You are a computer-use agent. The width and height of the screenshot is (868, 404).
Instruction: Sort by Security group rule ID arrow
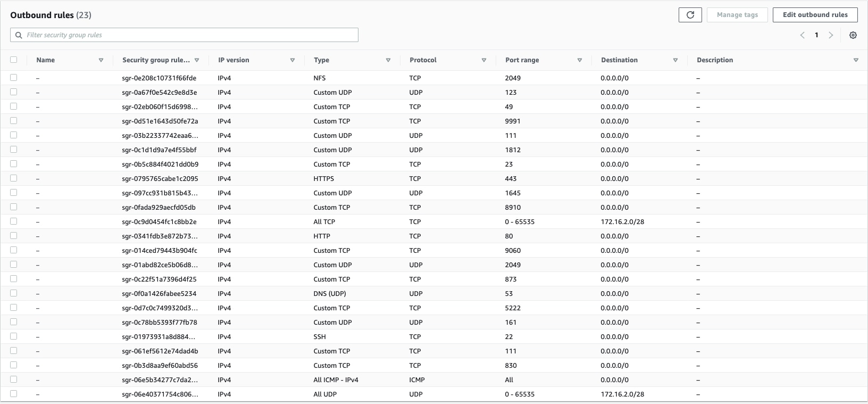point(197,60)
